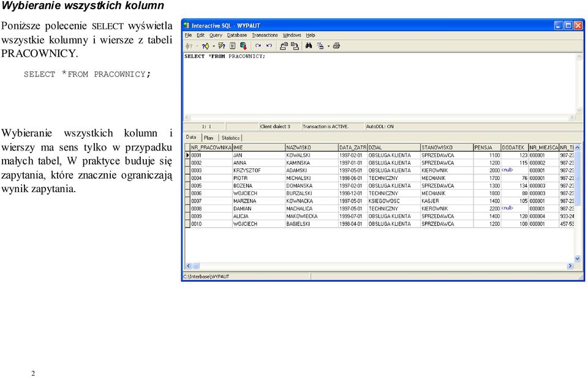This screenshot has width=588, height=377.
Task: Select the 1999-07-01 date cell
Action: coord(353,216)
